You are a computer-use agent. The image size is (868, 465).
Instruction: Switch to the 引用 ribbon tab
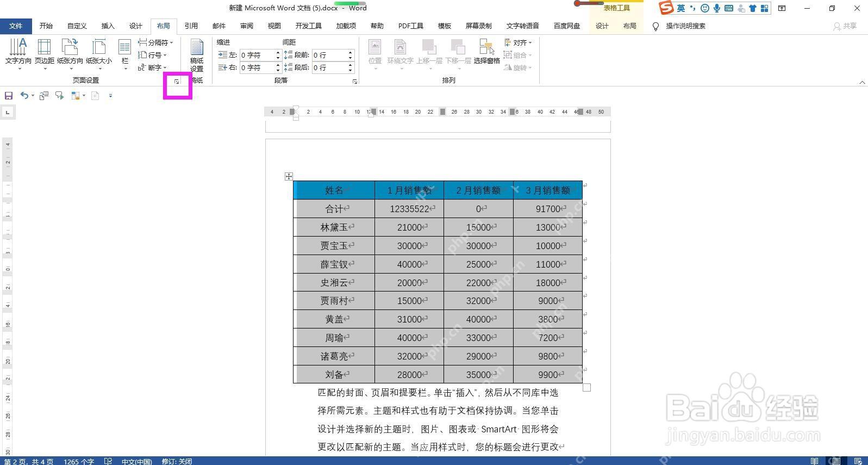[191, 26]
